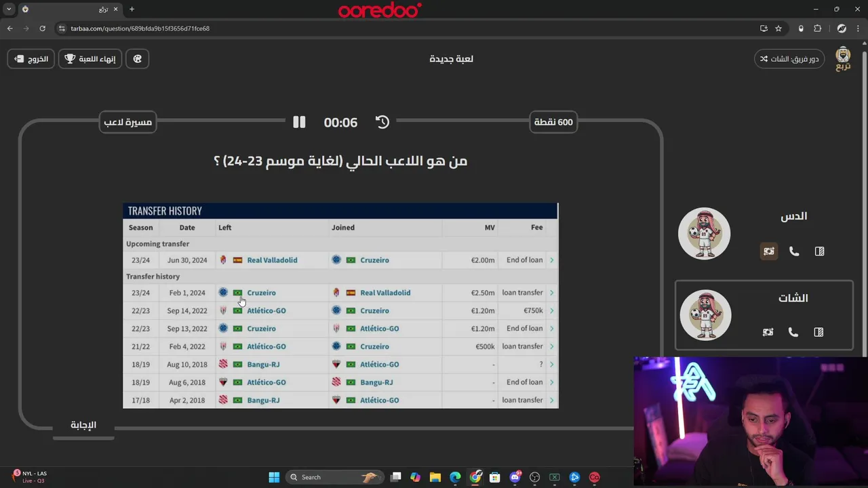Click the الإجابة answer button
Image resolution: width=868 pixels, height=488 pixels.
[x=83, y=425]
